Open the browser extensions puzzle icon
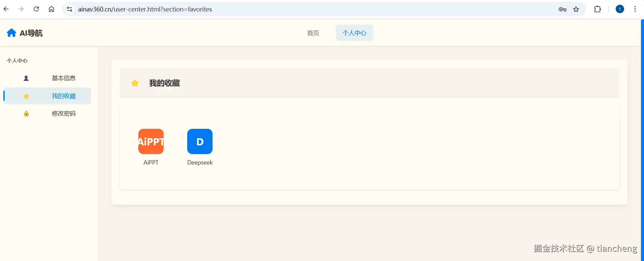The width and height of the screenshot is (644, 261). [x=597, y=9]
